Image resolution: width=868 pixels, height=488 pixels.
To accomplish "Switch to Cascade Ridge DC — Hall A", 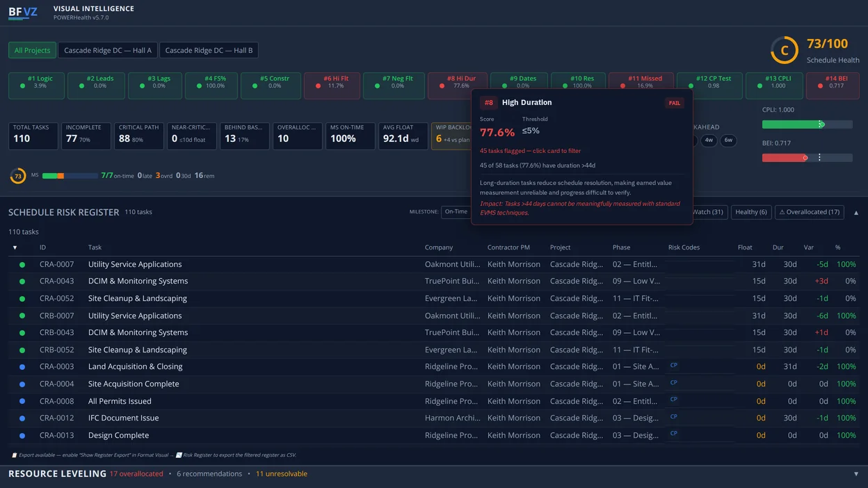I will [x=108, y=50].
